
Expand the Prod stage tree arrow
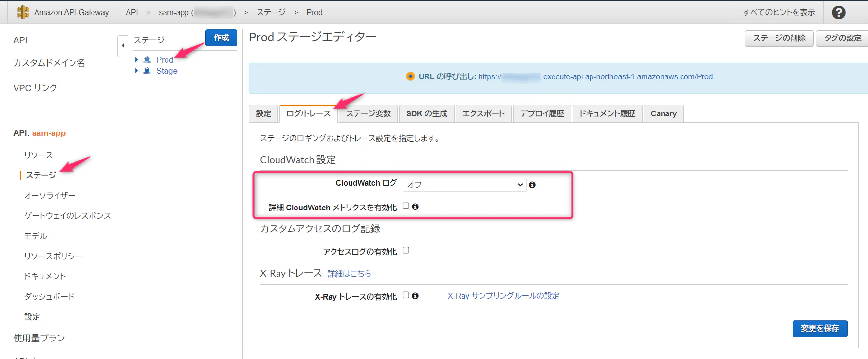[x=137, y=60]
